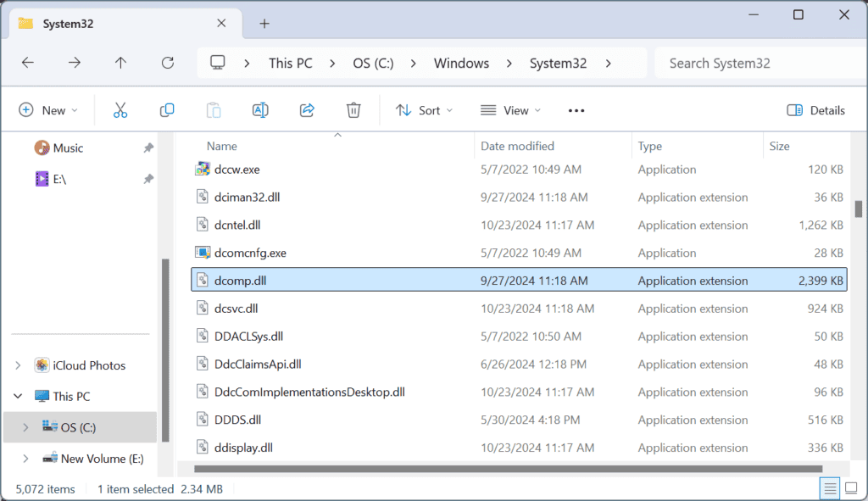This screenshot has width=868, height=501.
Task: Switch to large thumbnails view icon in status bar
Action: (x=851, y=488)
